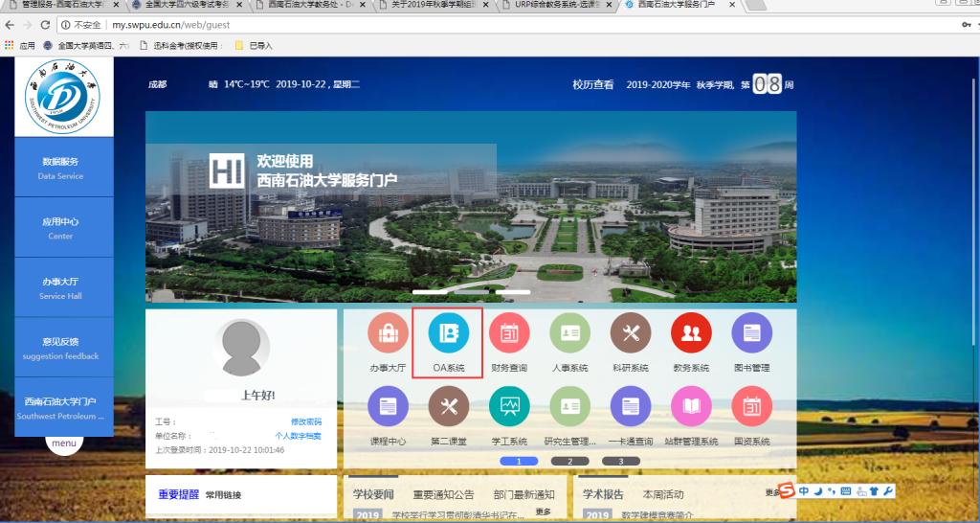Image resolution: width=980 pixels, height=523 pixels.
Task: Launch 财务查询 finance query icon
Action: click(x=509, y=333)
